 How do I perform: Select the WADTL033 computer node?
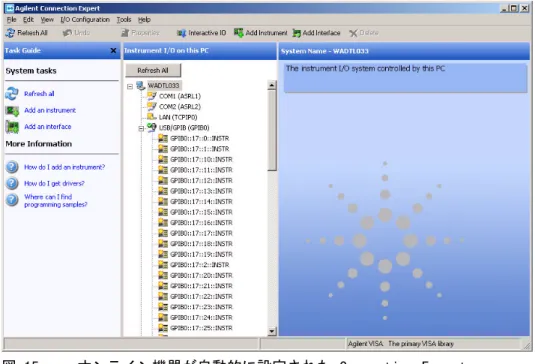click(163, 85)
